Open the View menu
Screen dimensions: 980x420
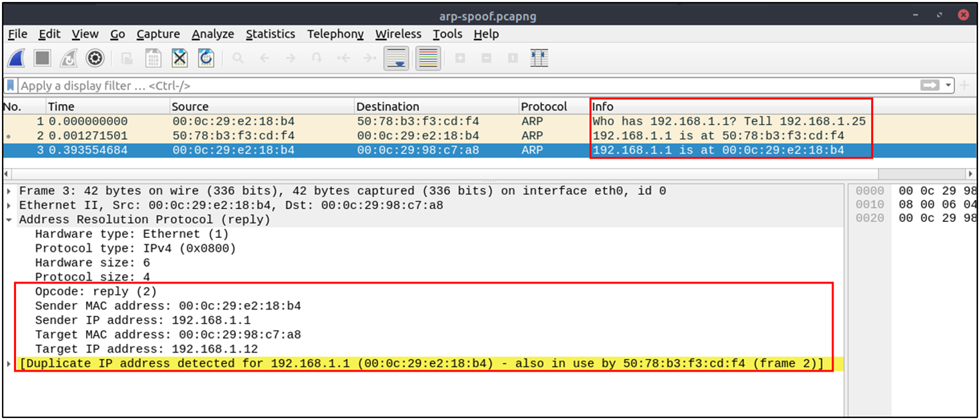(85, 34)
